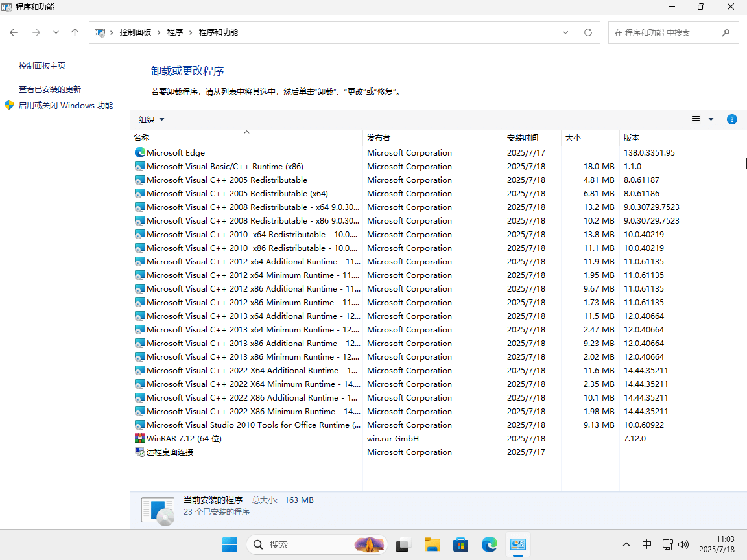Sort list by 安装时间 column header
This screenshot has height=560, width=747.
tap(523, 138)
